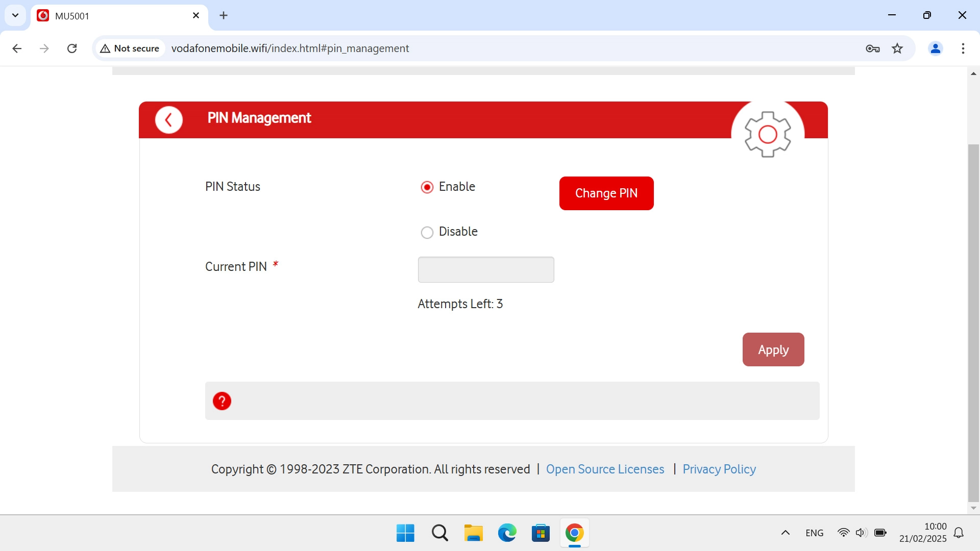
Task: Select the Enable PIN status radio button
Action: 427,187
